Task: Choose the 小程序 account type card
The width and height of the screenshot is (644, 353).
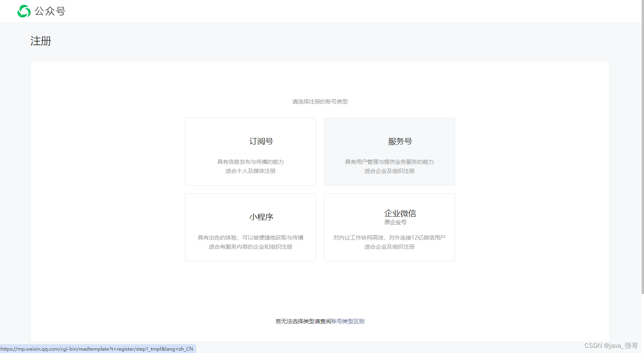Action: tap(251, 227)
